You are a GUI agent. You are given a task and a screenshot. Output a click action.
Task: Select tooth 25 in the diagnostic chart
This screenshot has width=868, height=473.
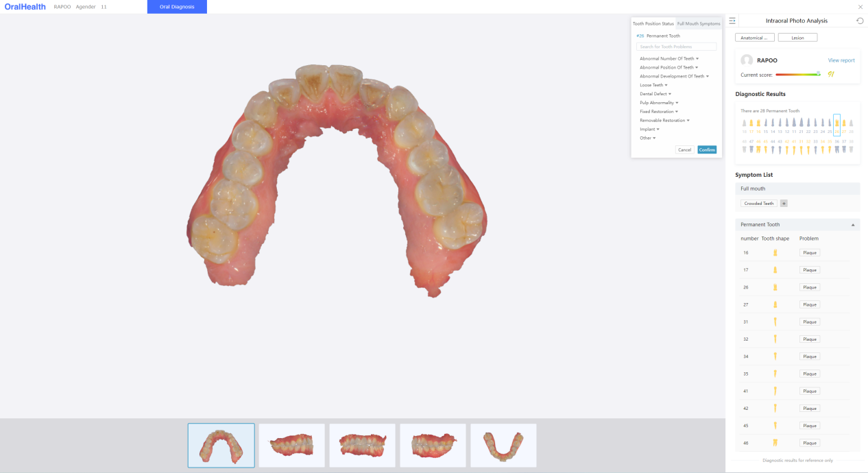(x=830, y=125)
